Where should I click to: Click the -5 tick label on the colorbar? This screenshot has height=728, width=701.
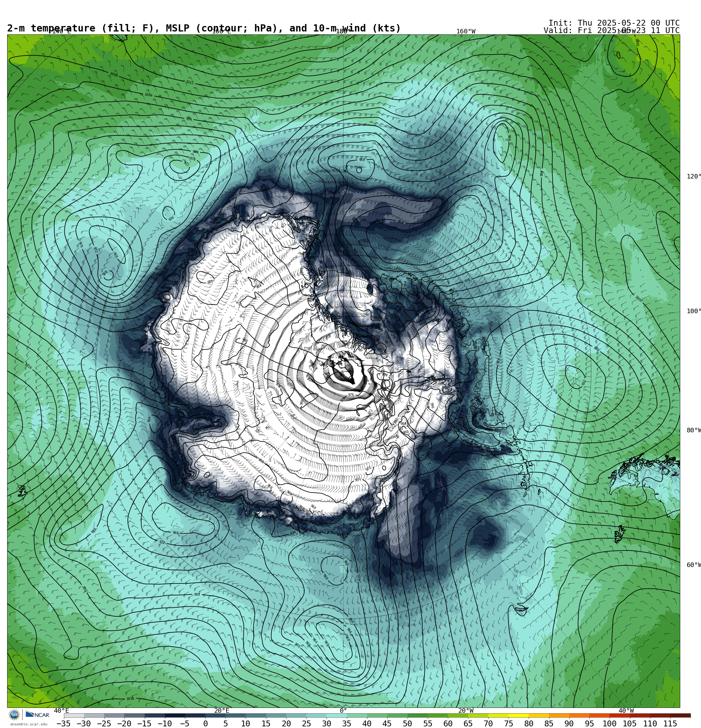click(x=185, y=723)
